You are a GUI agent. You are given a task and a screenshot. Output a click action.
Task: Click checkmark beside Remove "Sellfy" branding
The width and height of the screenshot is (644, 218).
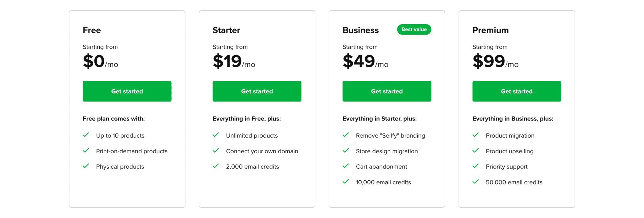346,135
